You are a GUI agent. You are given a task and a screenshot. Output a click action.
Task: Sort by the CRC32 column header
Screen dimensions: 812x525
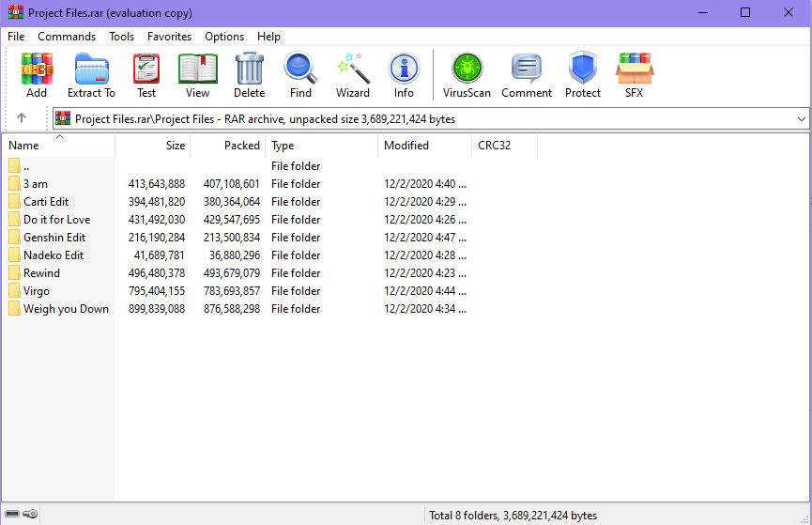pyautogui.click(x=504, y=146)
